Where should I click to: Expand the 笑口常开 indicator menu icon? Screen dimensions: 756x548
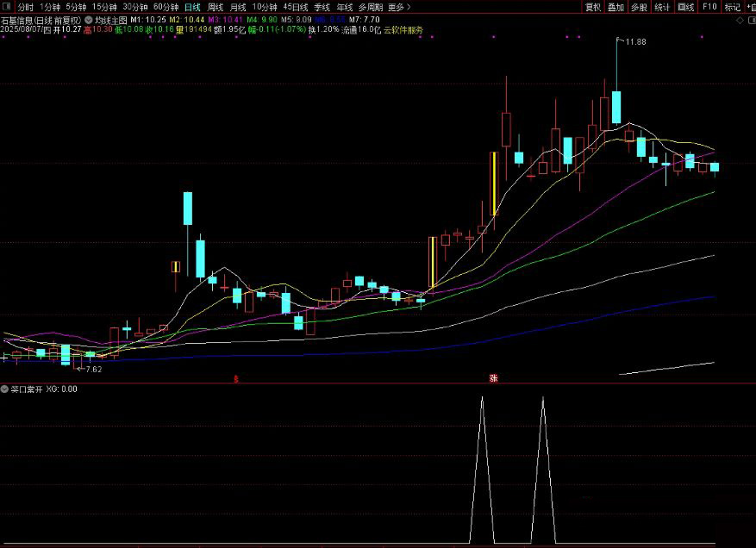[x=5, y=389]
